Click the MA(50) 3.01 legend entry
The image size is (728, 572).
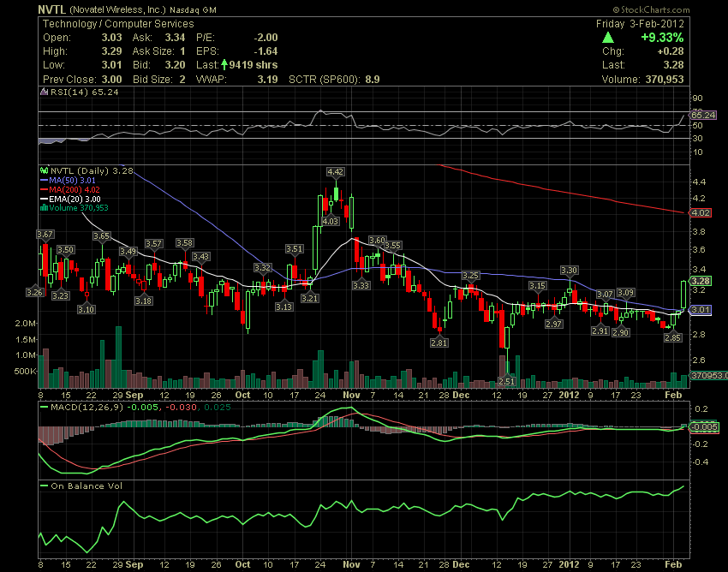pos(73,180)
